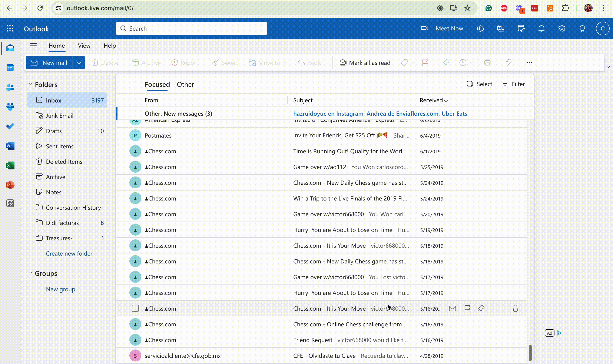Click the message list scrollbar thumb

(x=530, y=353)
